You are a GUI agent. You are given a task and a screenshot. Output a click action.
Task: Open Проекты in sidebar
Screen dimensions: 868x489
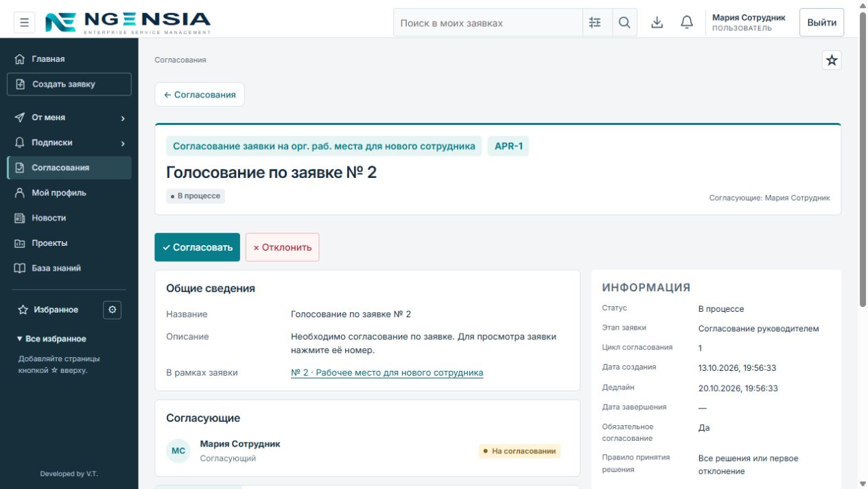(69, 243)
